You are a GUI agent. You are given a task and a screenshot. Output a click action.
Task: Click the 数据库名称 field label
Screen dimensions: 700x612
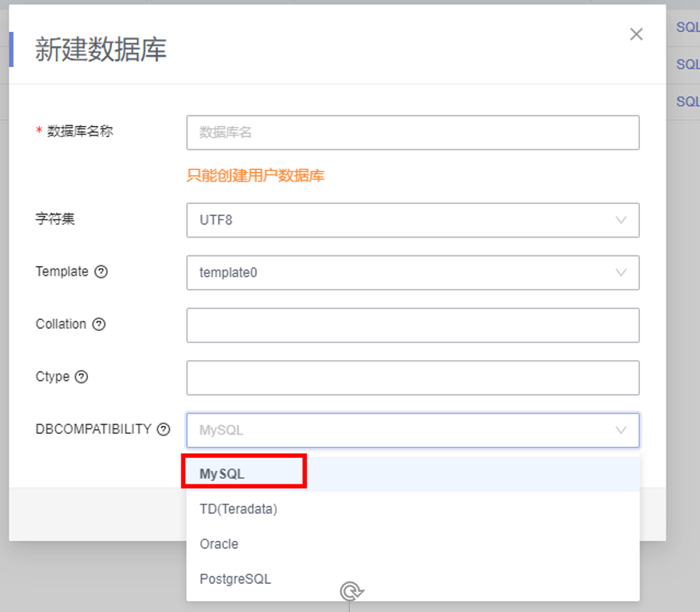coord(80,132)
